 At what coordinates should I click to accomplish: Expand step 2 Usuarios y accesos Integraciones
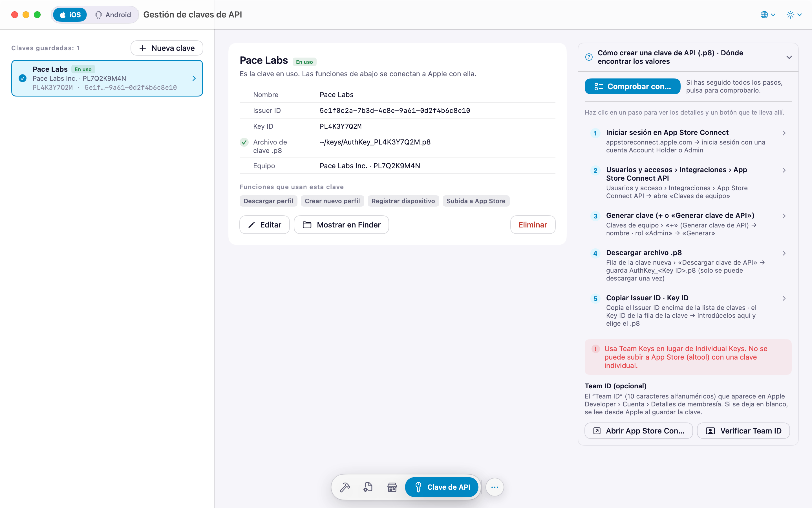pyautogui.click(x=688, y=182)
